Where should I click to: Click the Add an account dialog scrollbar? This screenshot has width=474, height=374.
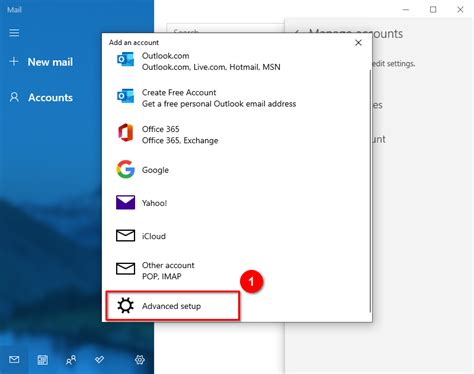(370, 191)
